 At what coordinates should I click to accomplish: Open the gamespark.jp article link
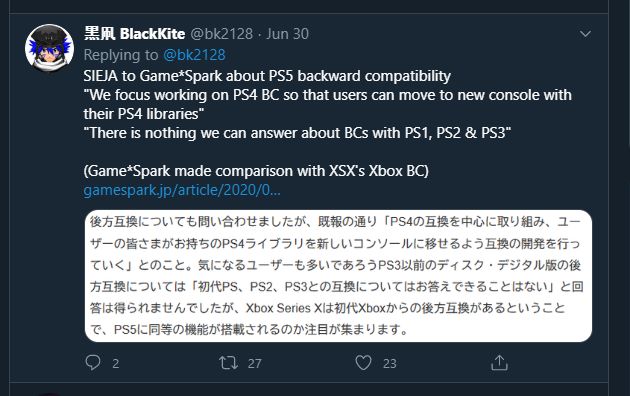[182, 190]
